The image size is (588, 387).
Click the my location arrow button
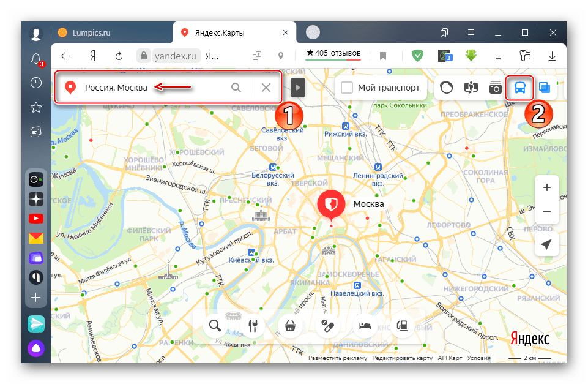(x=546, y=244)
